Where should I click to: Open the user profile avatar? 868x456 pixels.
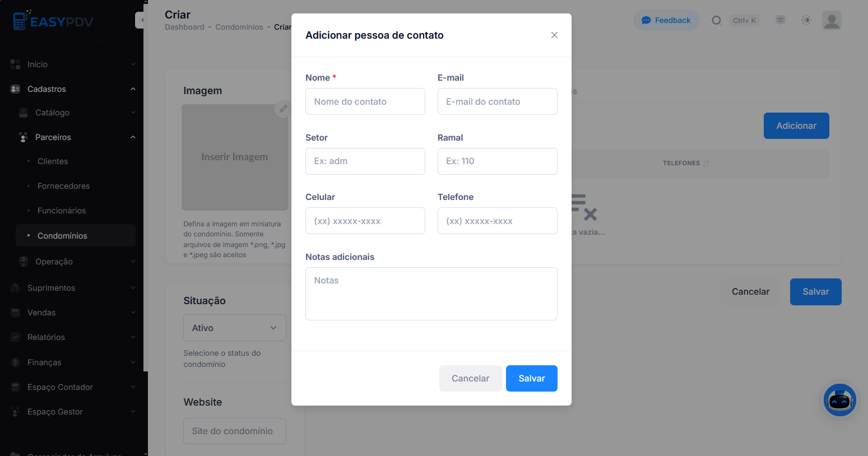coord(832,20)
